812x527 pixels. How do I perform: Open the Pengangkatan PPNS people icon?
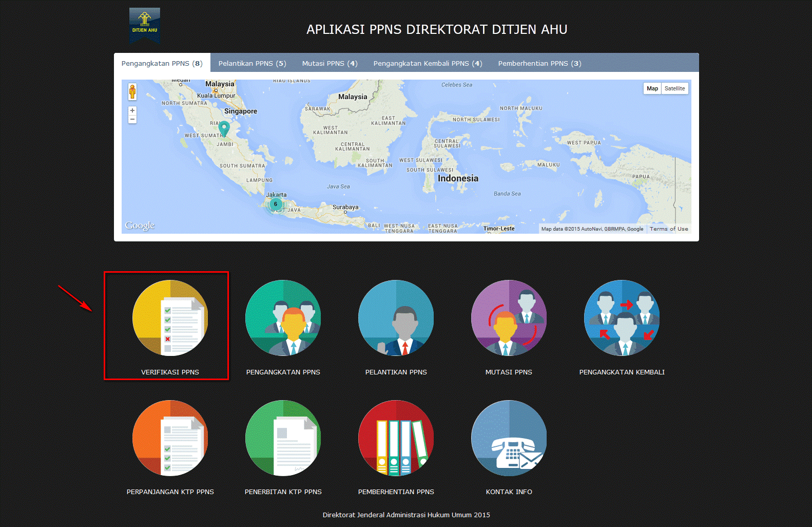click(283, 318)
